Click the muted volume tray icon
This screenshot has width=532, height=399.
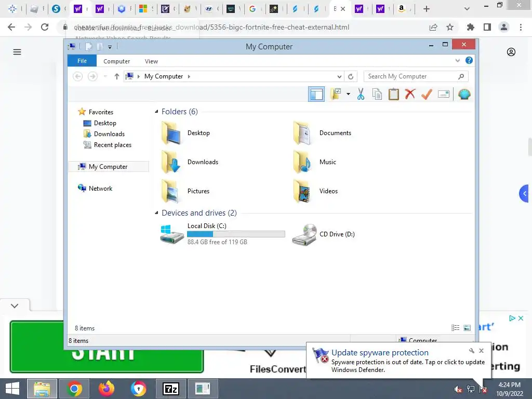pos(458,389)
